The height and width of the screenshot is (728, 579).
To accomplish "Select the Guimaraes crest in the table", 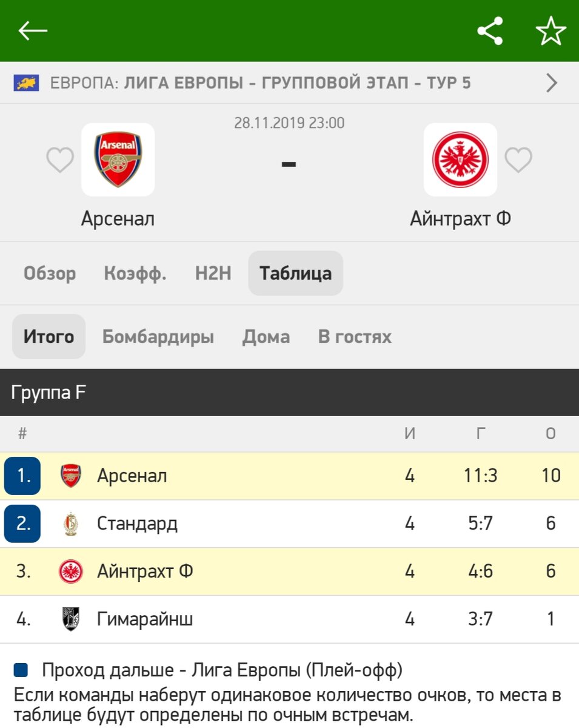I will [69, 619].
